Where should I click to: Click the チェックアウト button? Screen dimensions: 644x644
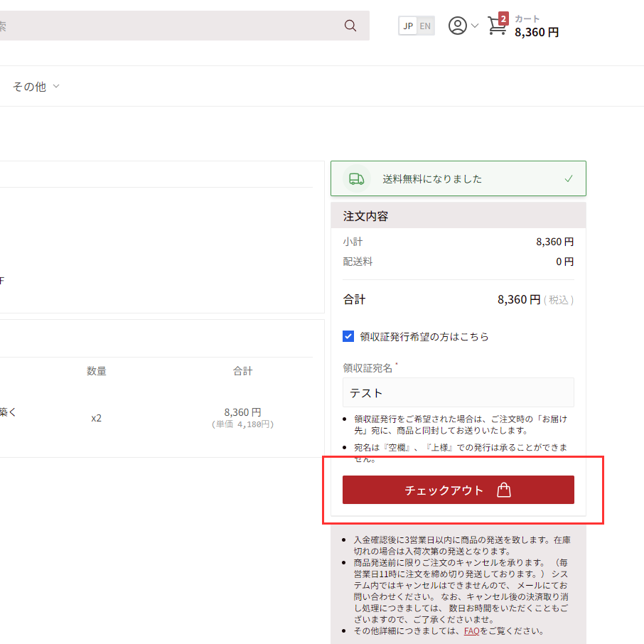tap(458, 490)
